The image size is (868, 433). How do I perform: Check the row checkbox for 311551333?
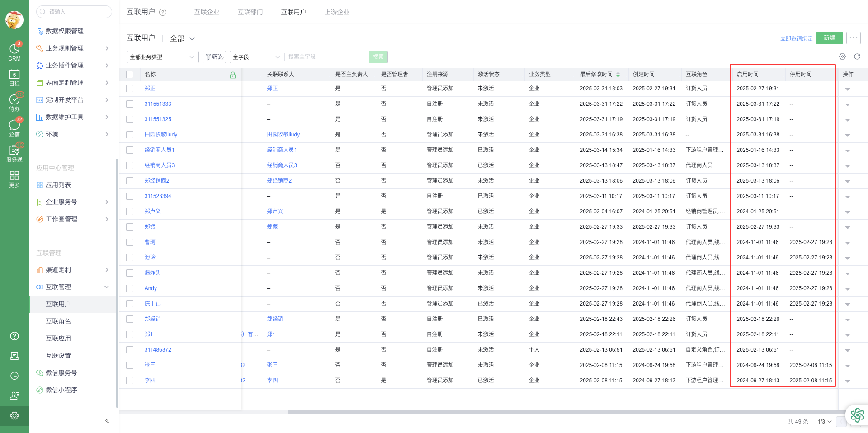point(130,104)
